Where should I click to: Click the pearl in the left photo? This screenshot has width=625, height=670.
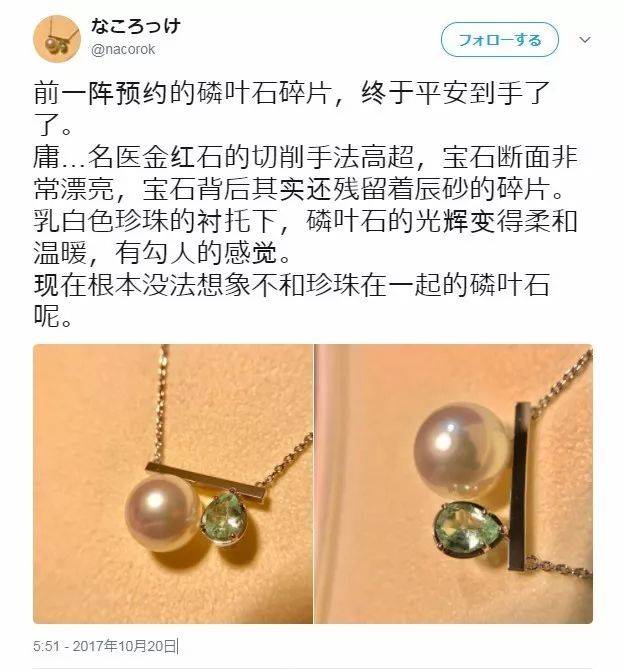(x=162, y=514)
